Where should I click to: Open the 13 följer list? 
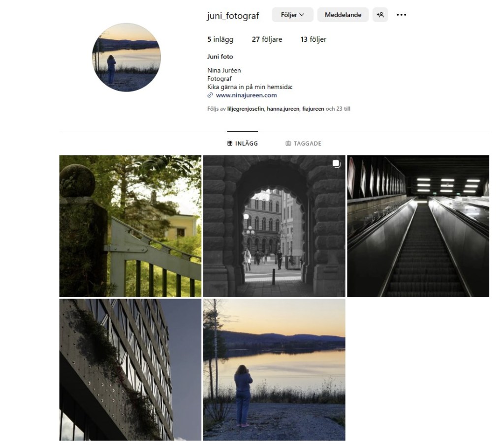pos(314,39)
